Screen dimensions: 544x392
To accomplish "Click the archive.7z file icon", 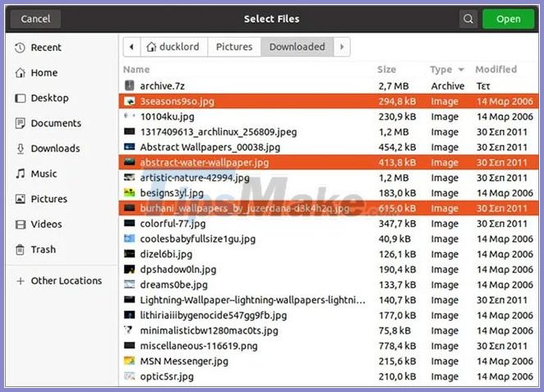I will [129, 85].
